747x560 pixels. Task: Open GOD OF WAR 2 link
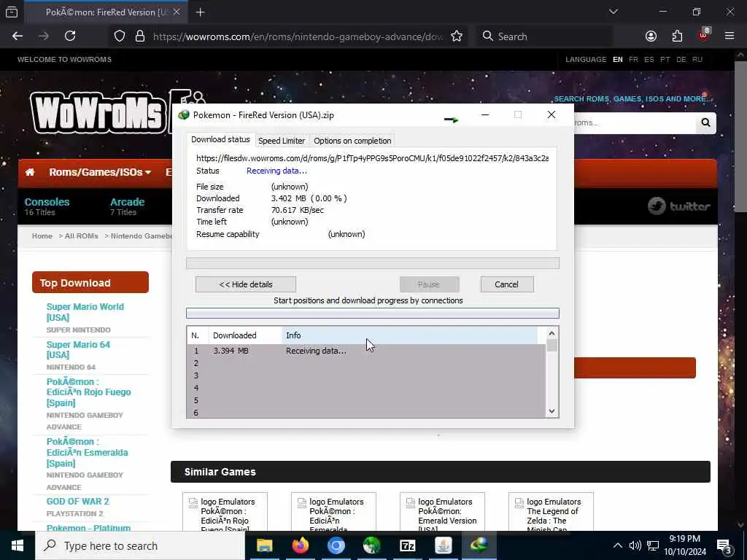point(77,502)
